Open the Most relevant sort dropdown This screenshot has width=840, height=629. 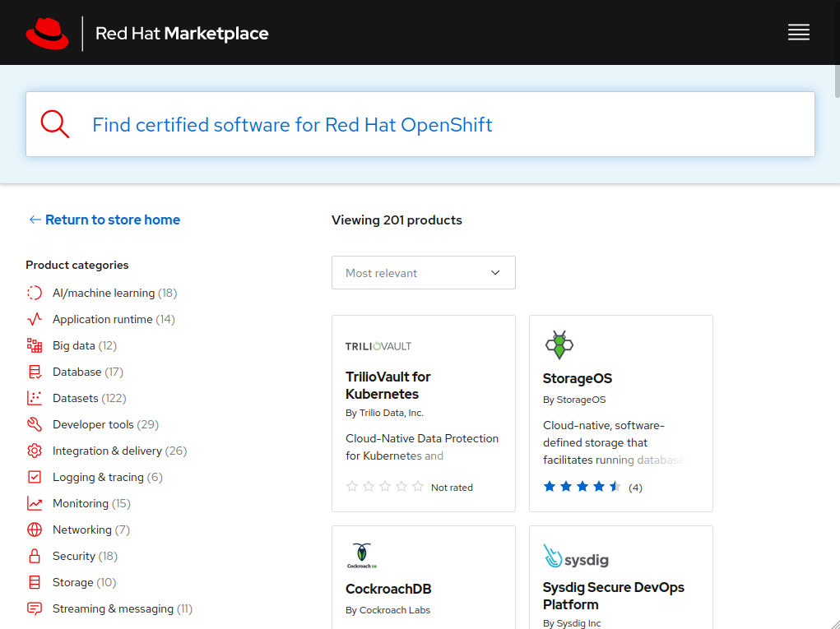point(423,272)
